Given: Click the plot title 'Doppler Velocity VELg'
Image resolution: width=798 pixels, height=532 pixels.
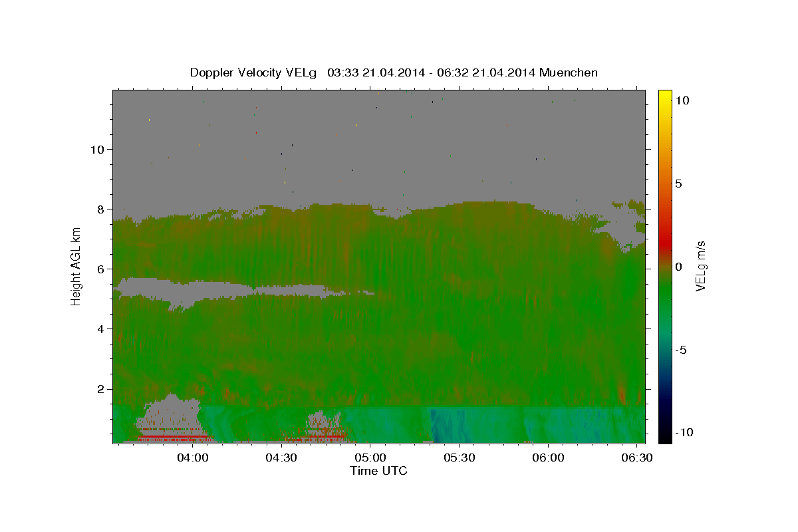Looking at the screenshot, I should pos(253,72).
